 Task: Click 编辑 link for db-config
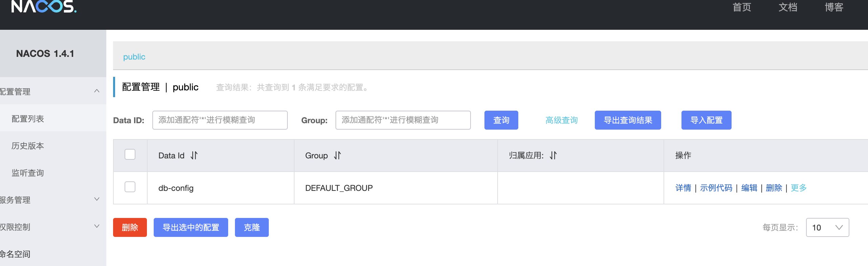pyautogui.click(x=749, y=188)
